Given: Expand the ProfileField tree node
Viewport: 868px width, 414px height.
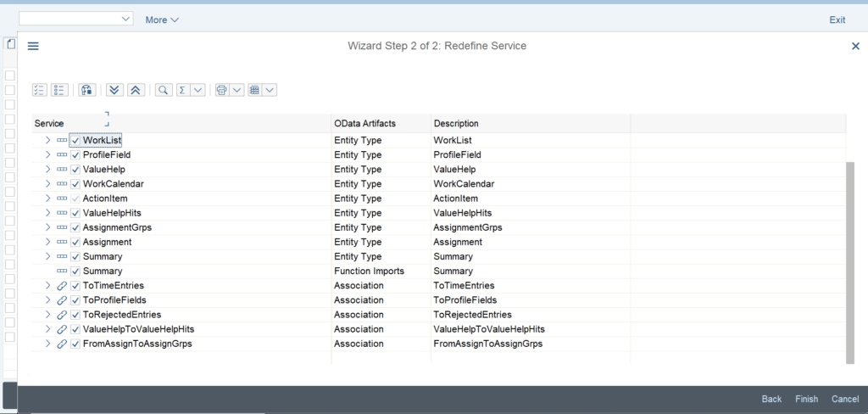Looking at the screenshot, I should pyautogui.click(x=47, y=155).
